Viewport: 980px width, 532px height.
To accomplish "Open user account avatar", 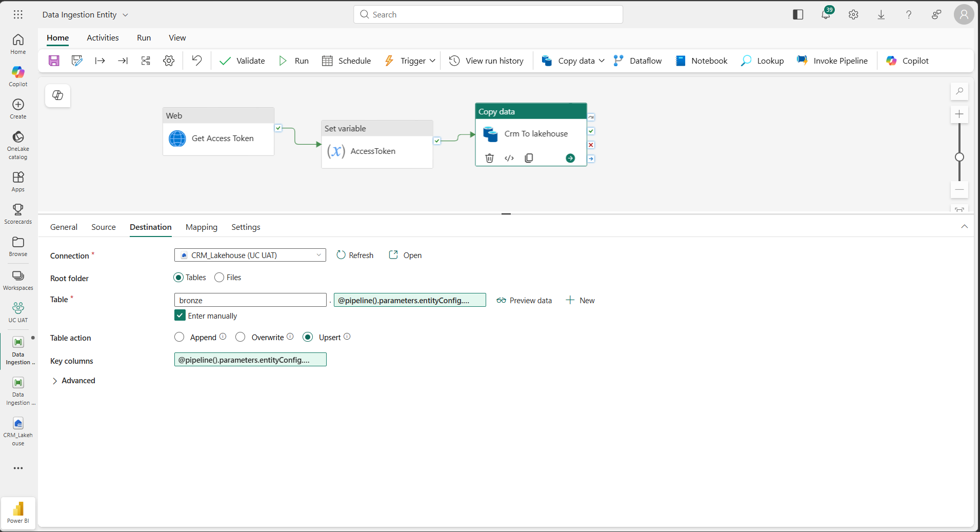I will point(964,14).
